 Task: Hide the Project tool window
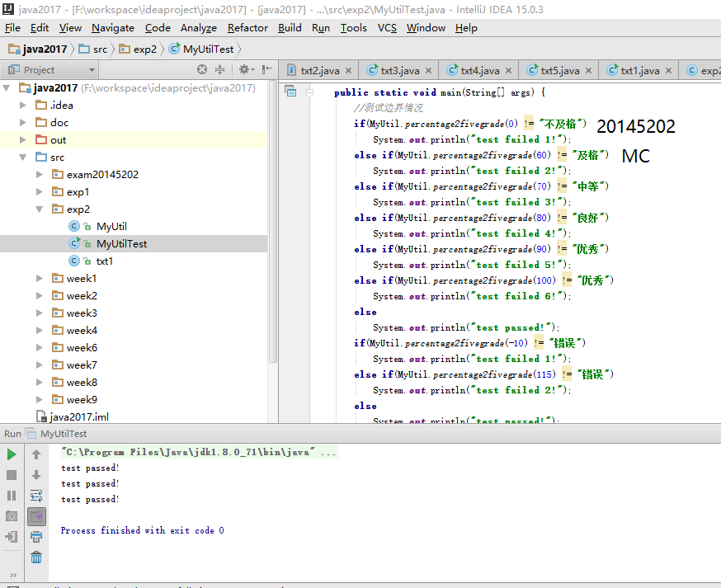tap(266, 69)
